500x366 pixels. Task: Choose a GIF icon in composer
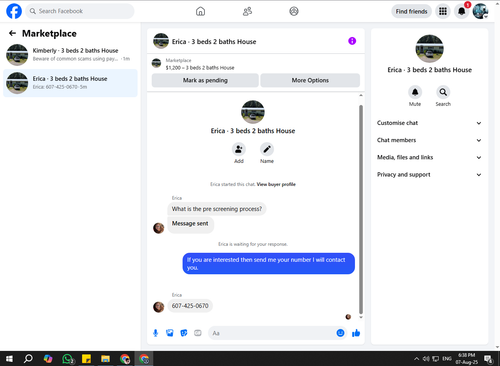tap(198, 333)
